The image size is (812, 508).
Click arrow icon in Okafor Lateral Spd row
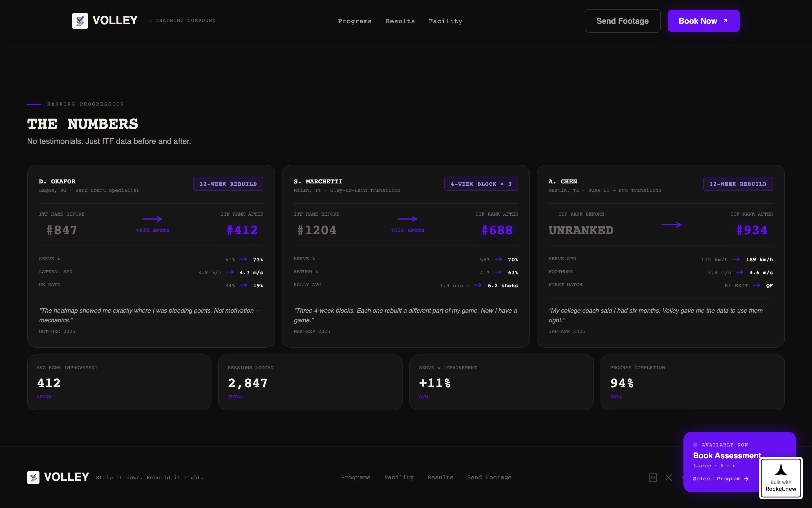[230, 272]
